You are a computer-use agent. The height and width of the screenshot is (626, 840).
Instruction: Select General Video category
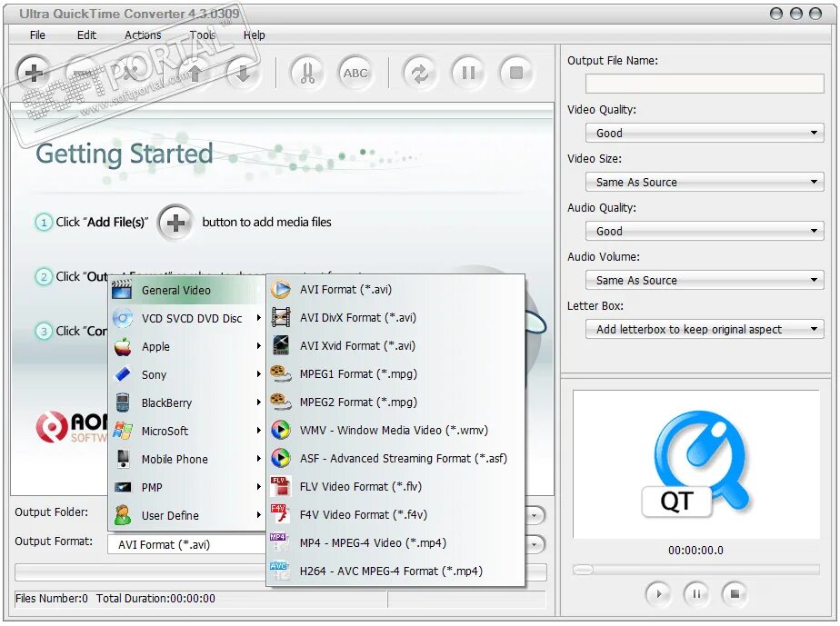coord(187,290)
